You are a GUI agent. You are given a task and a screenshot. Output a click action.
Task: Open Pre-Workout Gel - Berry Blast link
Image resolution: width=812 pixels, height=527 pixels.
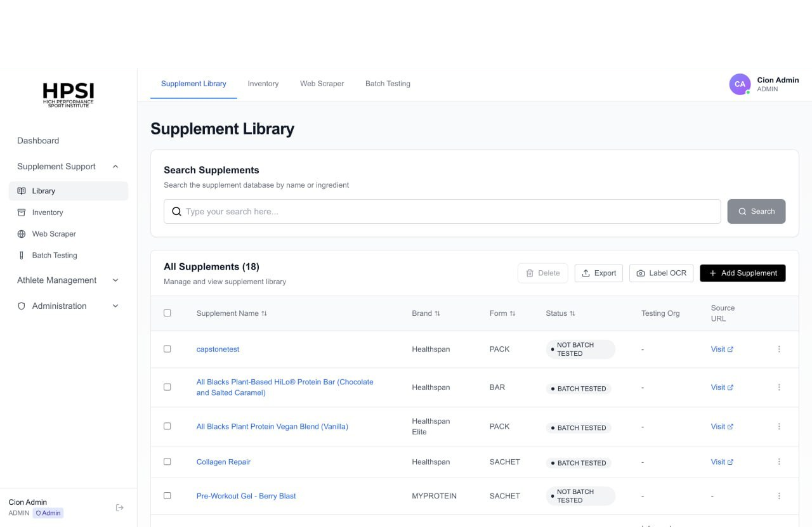[246, 496]
